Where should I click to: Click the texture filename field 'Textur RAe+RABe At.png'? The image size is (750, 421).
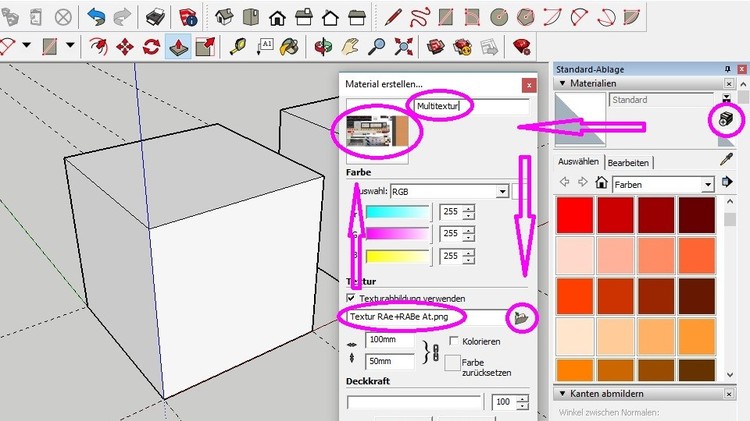pos(428,317)
